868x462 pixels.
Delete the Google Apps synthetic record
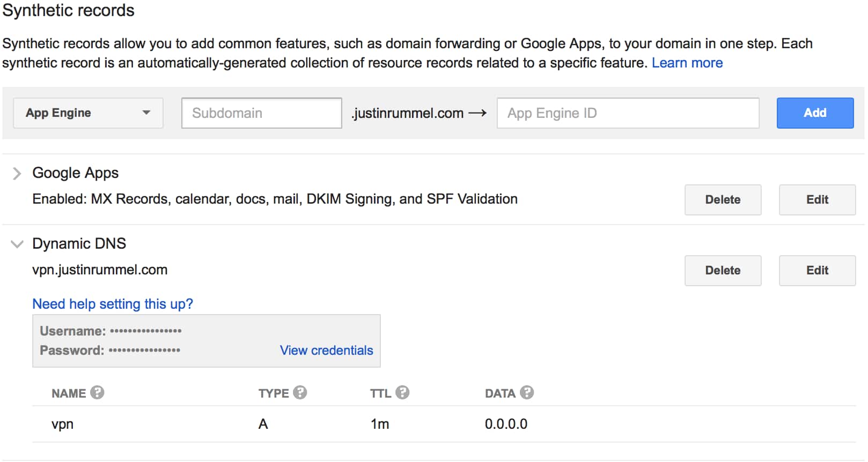(723, 200)
